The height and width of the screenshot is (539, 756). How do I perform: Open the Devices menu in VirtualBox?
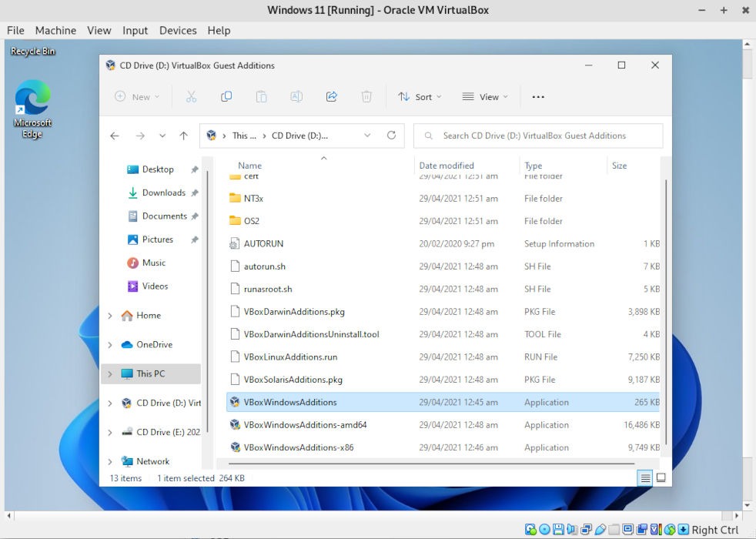click(x=178, y=30)
